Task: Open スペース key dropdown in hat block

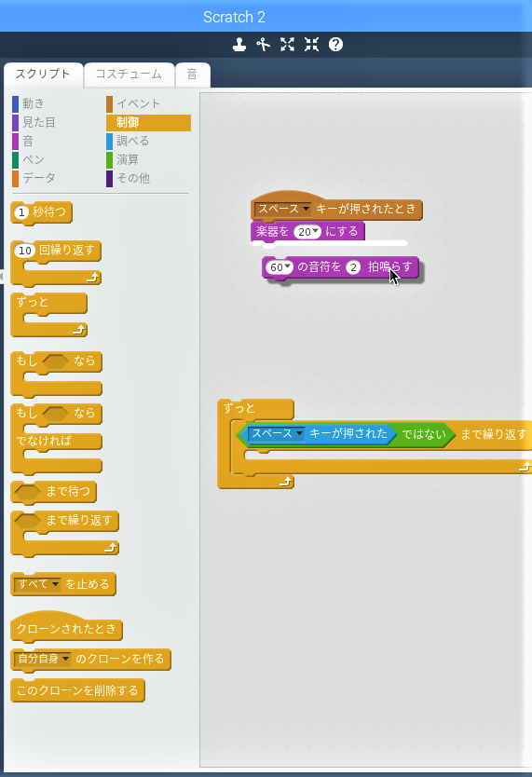Action: click(283, 209)
